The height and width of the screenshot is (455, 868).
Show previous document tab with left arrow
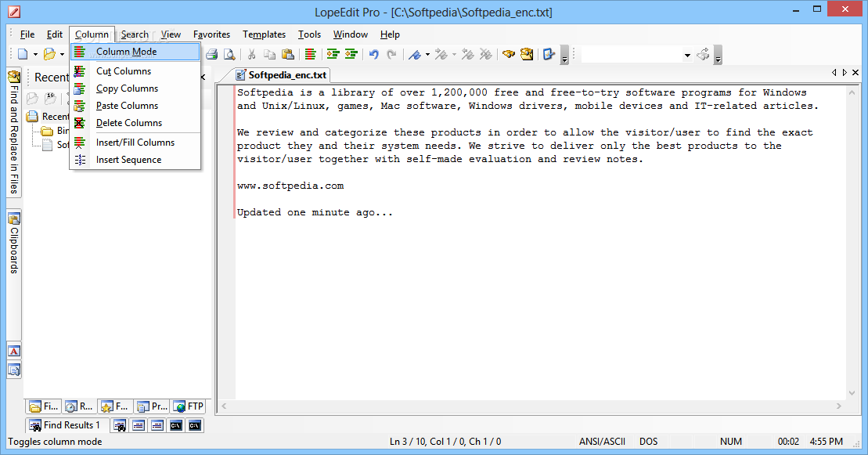[834, 73]
